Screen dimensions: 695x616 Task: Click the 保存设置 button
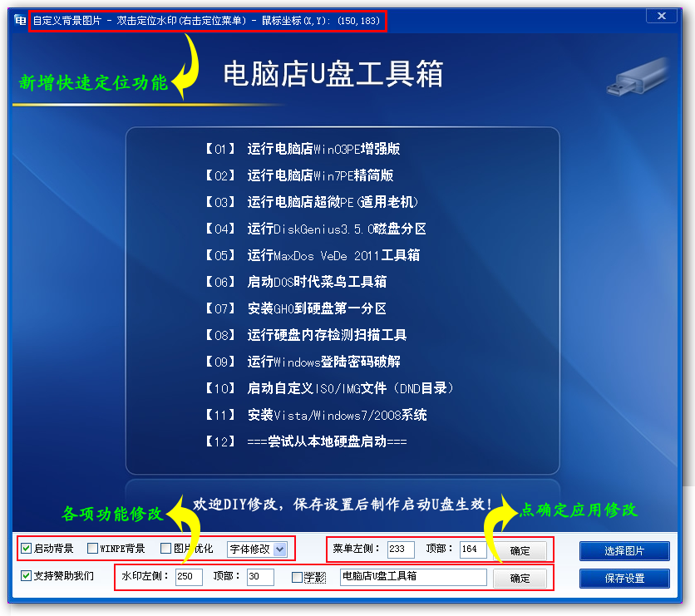624,579
